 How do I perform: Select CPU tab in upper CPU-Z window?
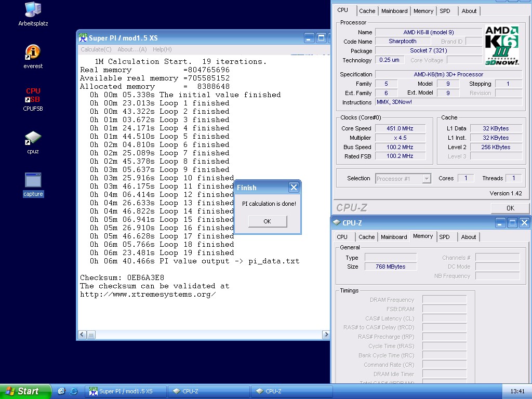pyautogui.click(x=343, y=10)
